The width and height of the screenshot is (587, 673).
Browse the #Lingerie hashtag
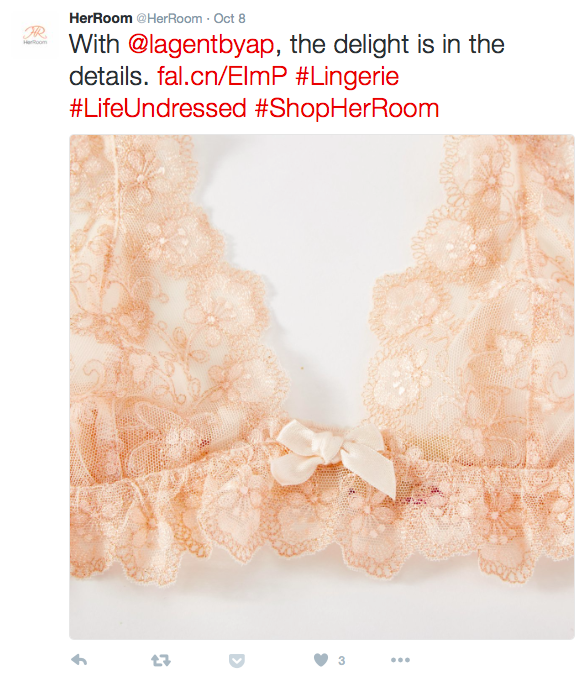coord(347,76)
